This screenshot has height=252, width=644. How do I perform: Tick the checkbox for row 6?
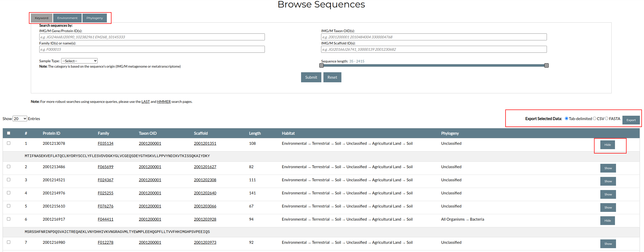[9, 219]
